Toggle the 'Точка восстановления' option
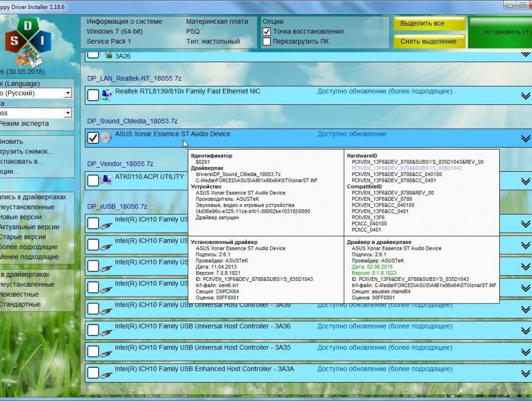532x401 pixels. [267, 32]
